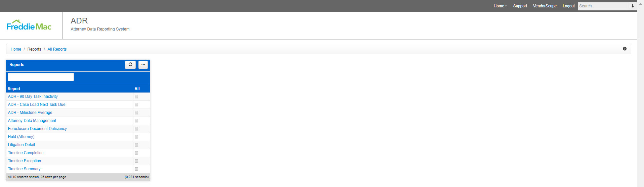
Task: Click the Freddie Mac logo
Action: [x=29, y=25]
